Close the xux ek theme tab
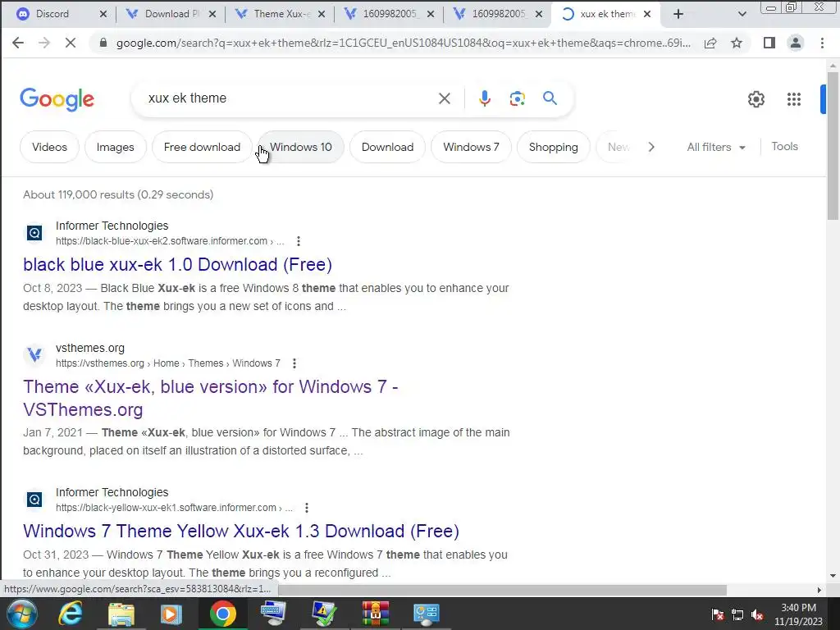Screen dimensions: 840x630 647,14
